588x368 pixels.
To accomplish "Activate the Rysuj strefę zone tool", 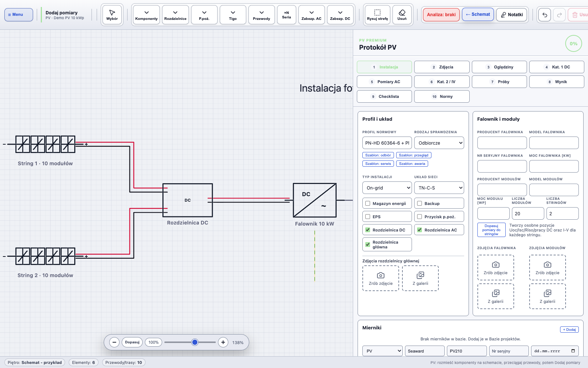I will (x=377, y=15).
